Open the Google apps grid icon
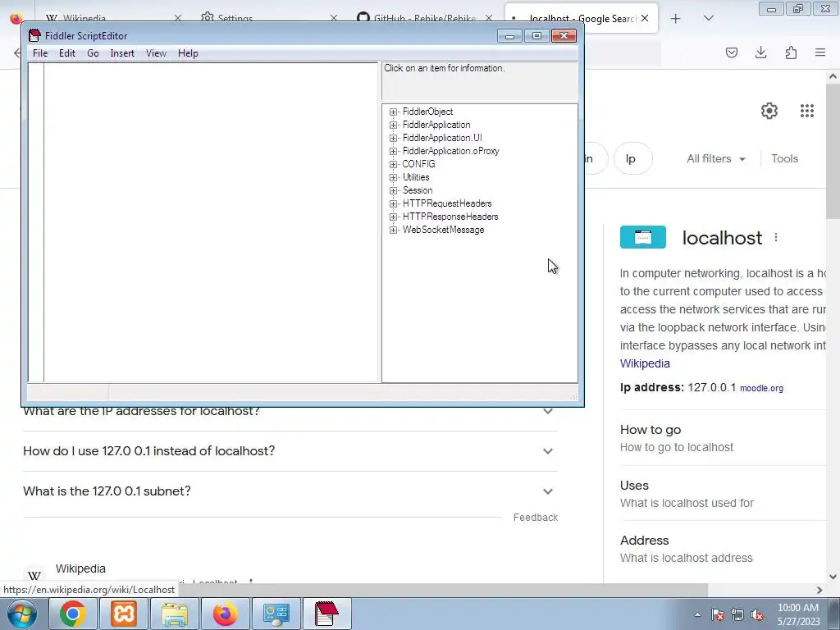Image resolution: width=840 pixels, height=630 pixels. pos(807,111)
